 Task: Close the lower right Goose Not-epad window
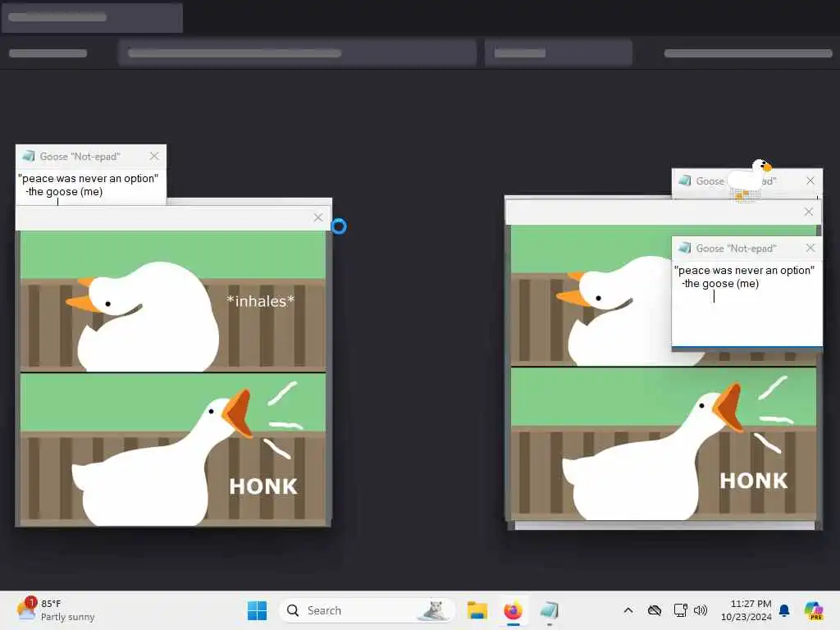click(x=810, y=248)
